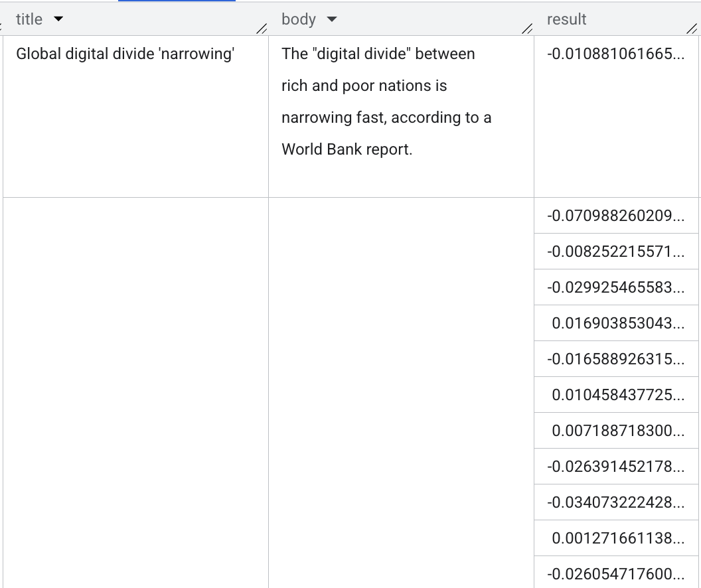Click the result column header label
This screenshot has width=701, height=588.
click(x=566, y=19)
